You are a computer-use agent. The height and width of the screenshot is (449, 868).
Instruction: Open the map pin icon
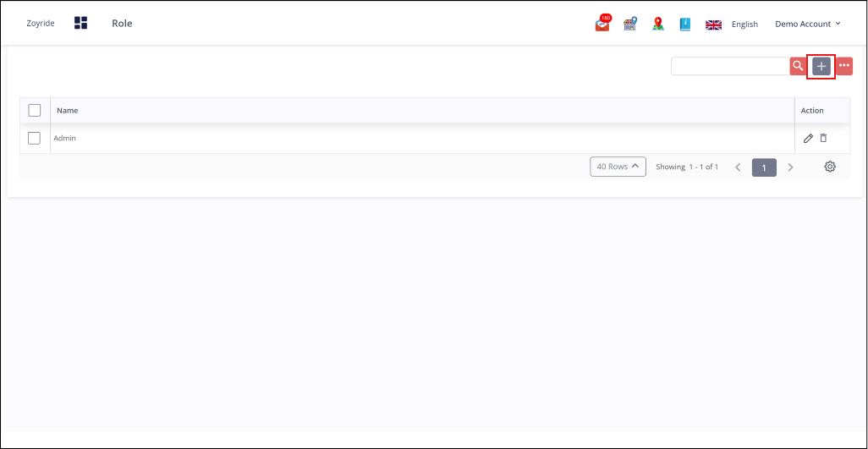tap(657, 25)
